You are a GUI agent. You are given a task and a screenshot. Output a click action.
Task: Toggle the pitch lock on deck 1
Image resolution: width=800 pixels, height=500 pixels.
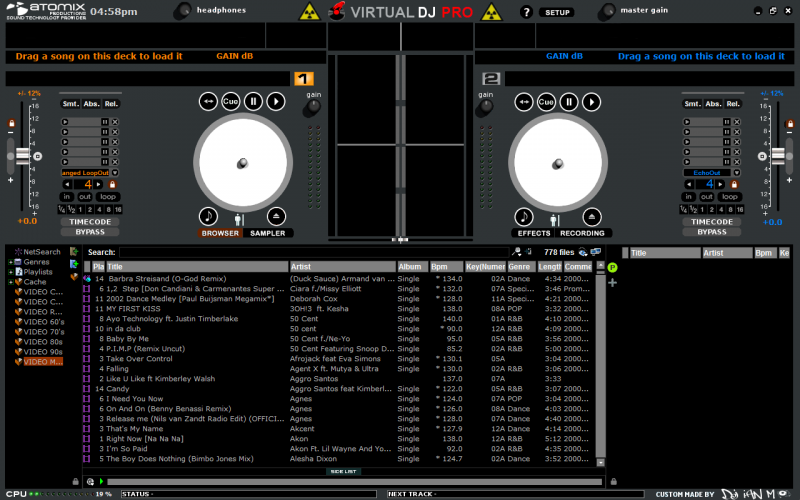[x=11, y=123]
